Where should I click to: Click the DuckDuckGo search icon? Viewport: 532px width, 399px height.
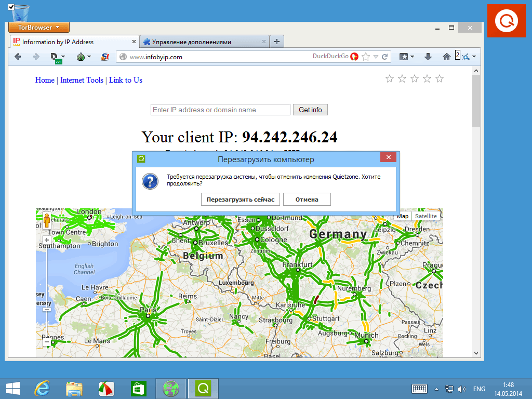[354, 57]
